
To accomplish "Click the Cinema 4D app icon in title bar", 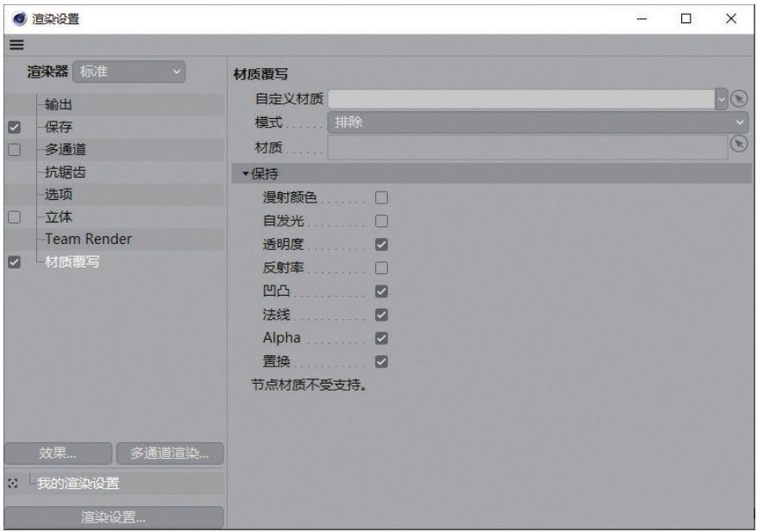I will (20, 19).
